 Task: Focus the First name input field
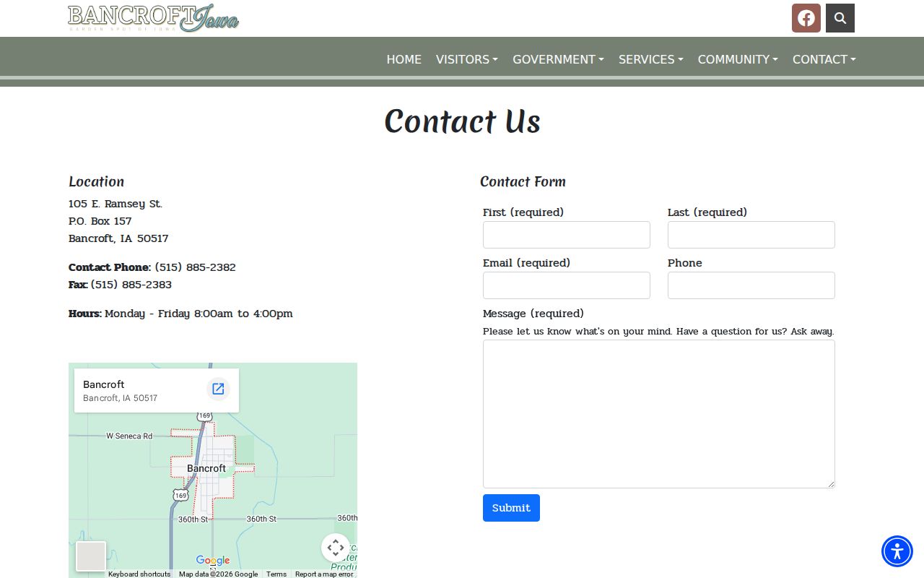(567, 235)
